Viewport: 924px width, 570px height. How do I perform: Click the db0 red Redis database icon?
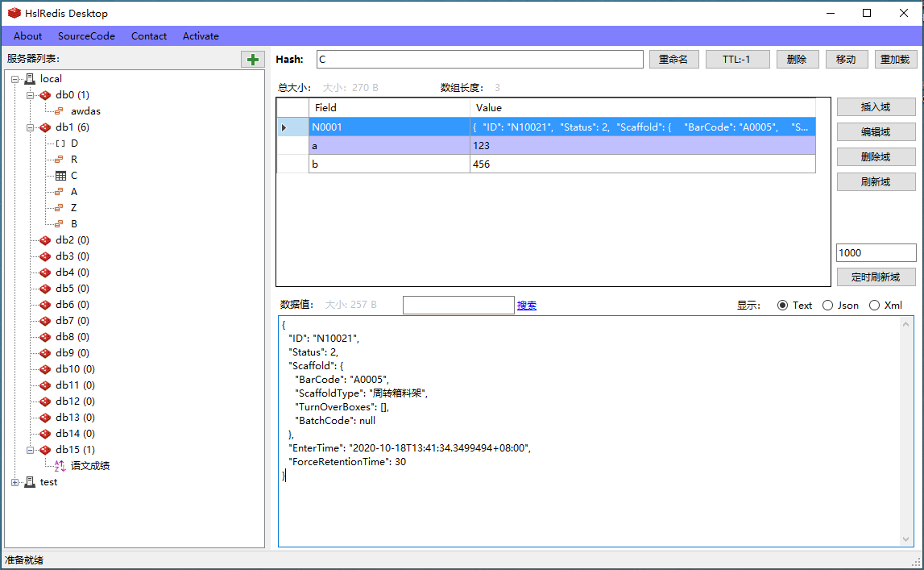point(45,95)
